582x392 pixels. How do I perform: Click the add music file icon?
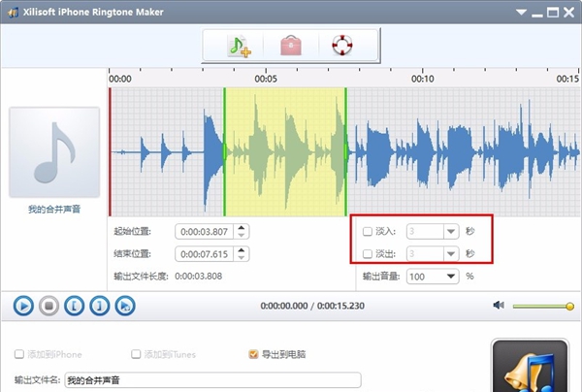point(240,46)
